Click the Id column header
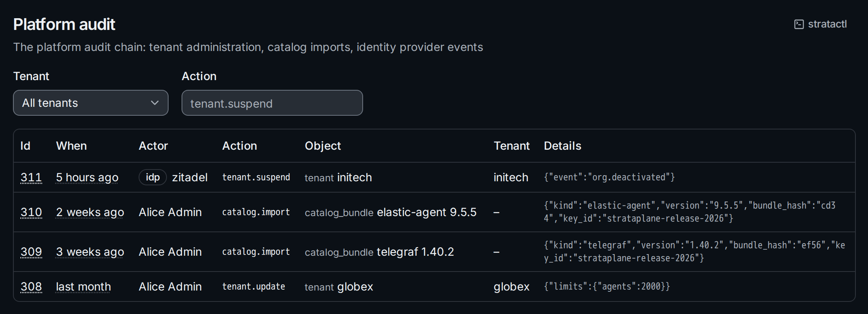 click(x=26, y=146)
